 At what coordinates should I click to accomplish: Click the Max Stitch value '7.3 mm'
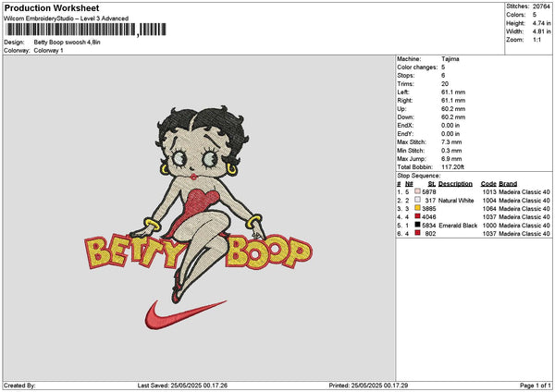451,142
